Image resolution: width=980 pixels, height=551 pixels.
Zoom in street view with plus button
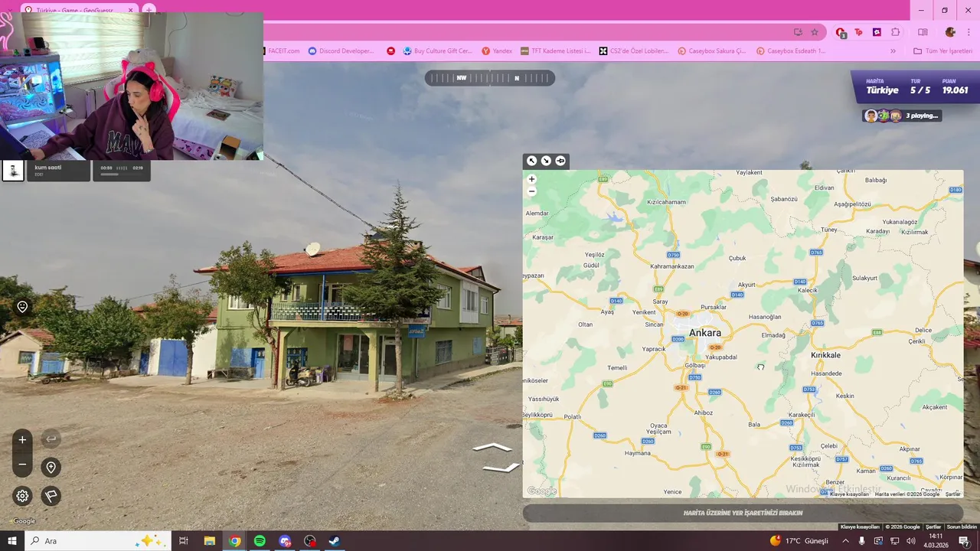[22, 439]
